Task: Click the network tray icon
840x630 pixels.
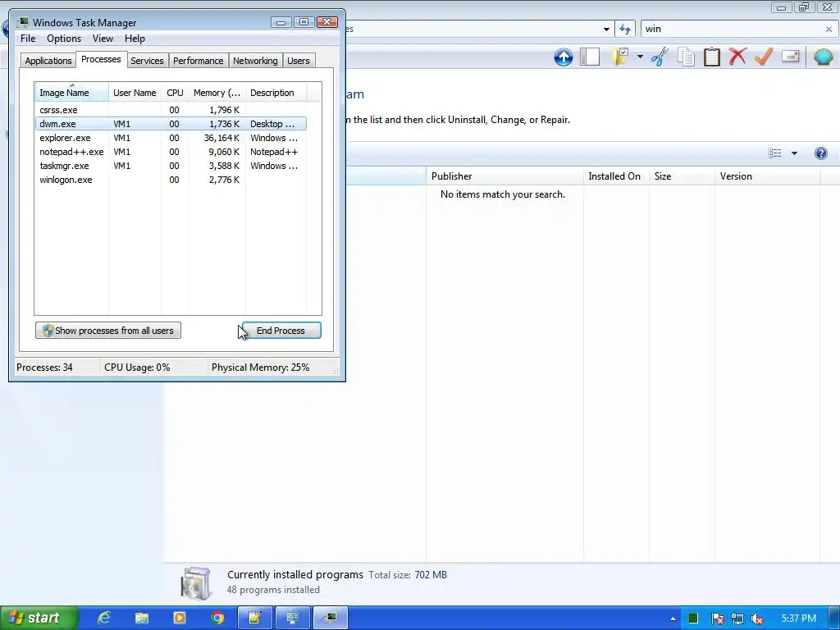Action: point(737,619)
